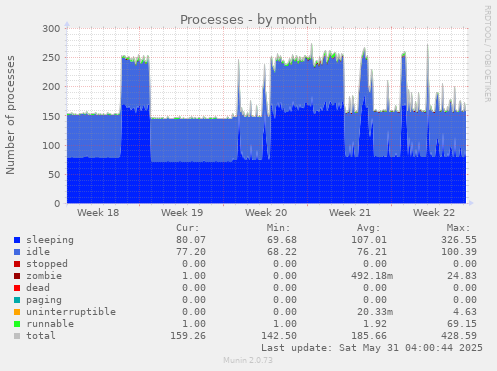The width and height of the screenshot is (497, 371).
Task: Click the 'sleeping' legend label
Action: click(50, 240)
